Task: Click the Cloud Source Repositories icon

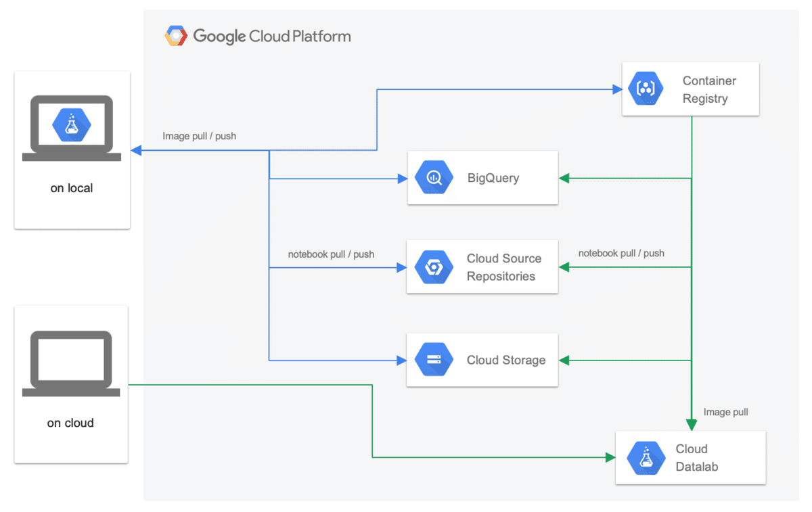Action: tap(434, 267)
